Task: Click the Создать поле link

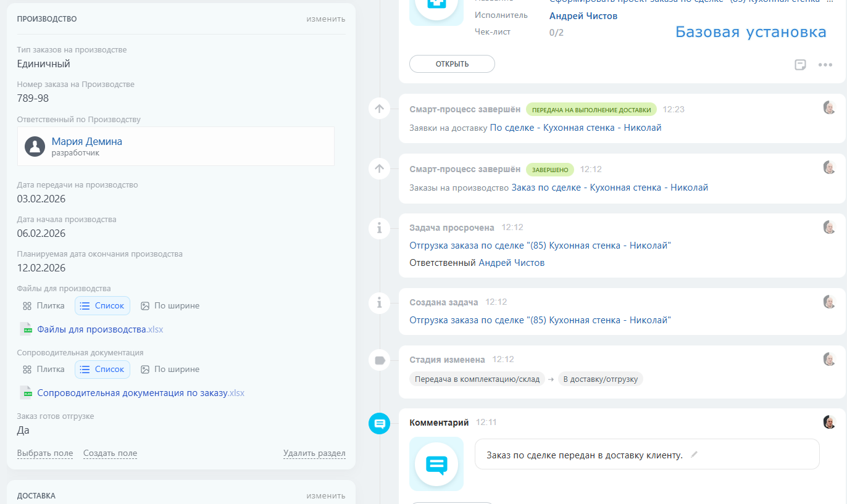Action: pyautogui.click(x=110, y=453)
